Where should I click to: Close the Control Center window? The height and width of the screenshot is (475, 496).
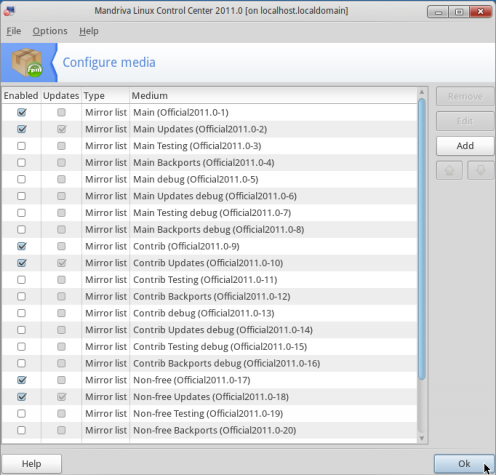480,12
